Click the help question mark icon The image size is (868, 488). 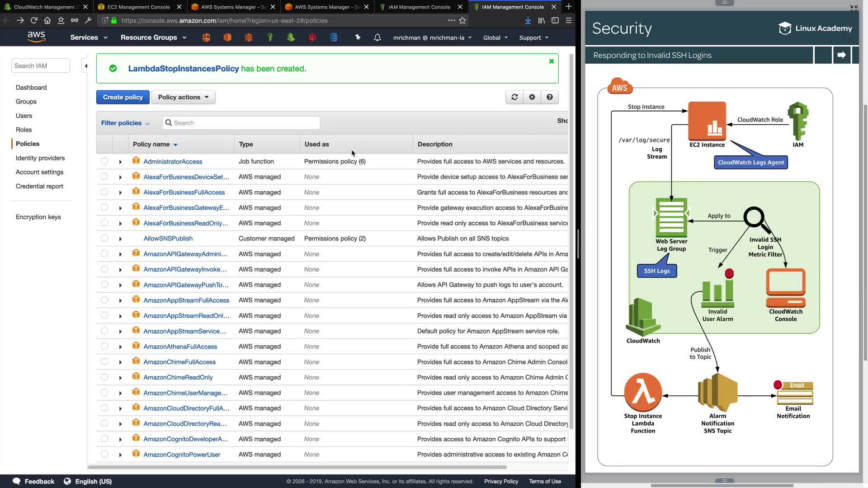pyautogui.click(x=550, y=97)
